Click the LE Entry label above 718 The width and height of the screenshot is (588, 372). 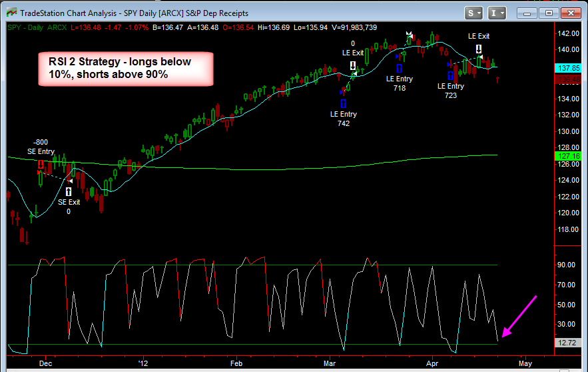point(400,79)
